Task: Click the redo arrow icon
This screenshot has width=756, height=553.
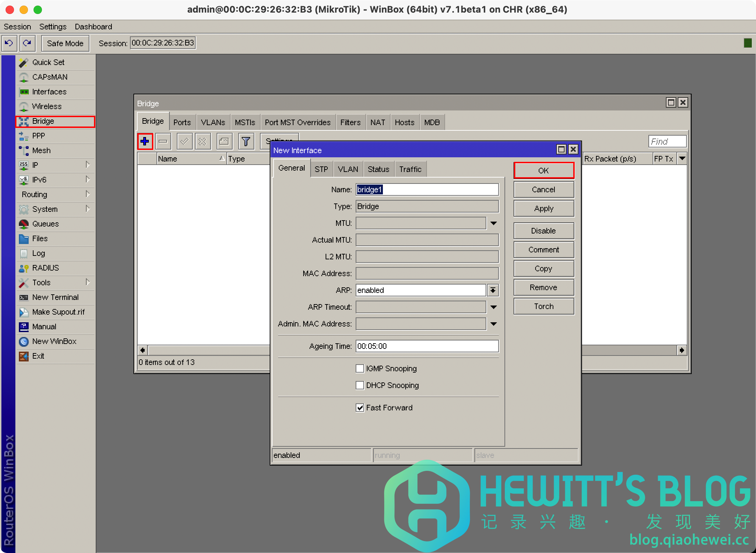Action: click(27, 43)
